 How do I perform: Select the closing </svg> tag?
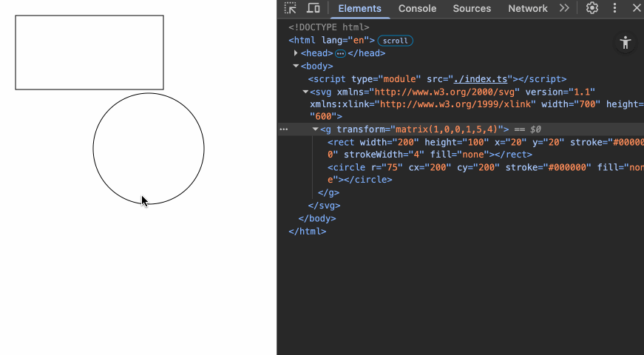pyautogui.click(x=324, y=206)
